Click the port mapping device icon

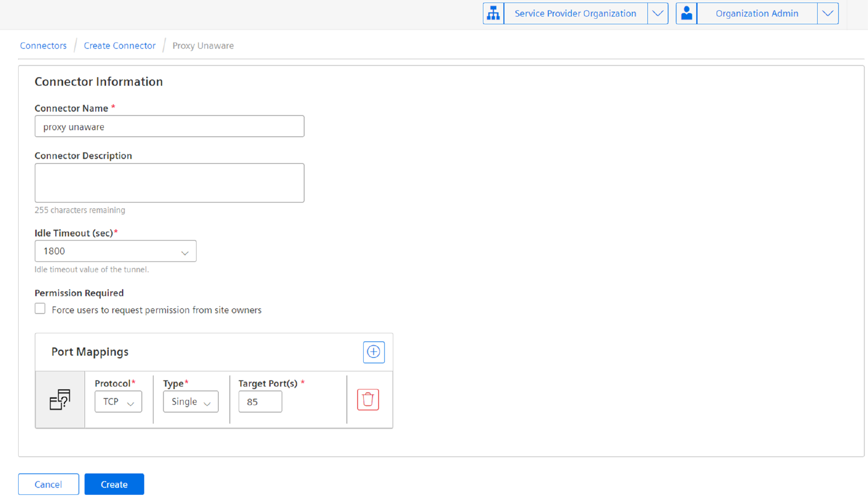point(60,400)
